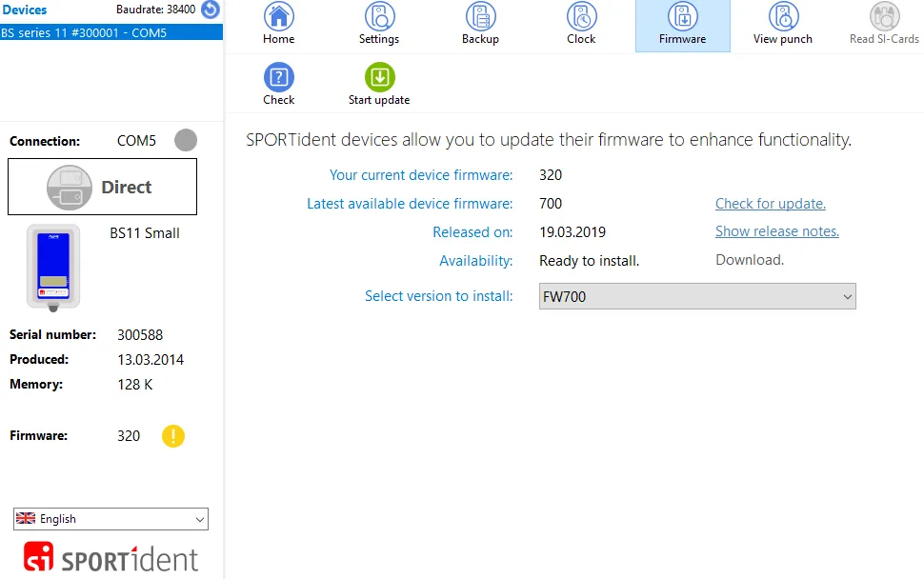Click the BS11 Small device name
The height and width of the screenshot is (579, 924).
pos(145,233)
